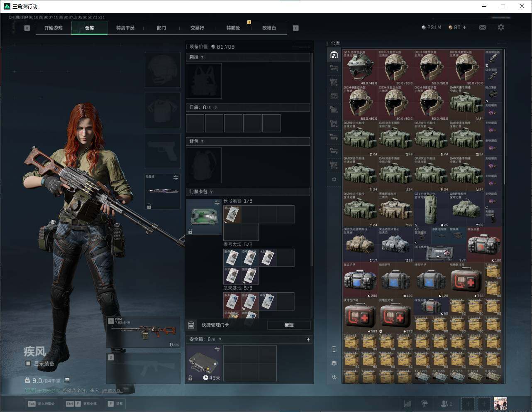
Task: Pin the 安全箱 section
Action: [308, 339]
